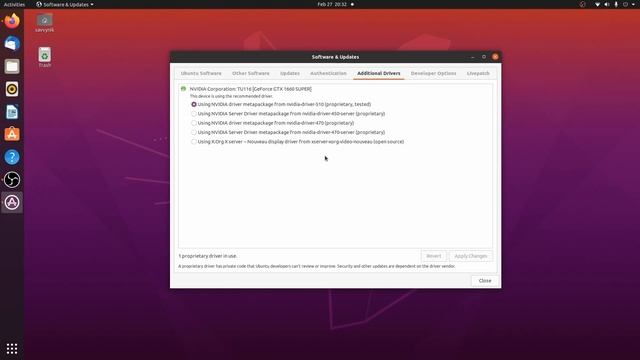The image size is (640, 360).
Task: Switch to Other Software tab
Action: pos(251,73)
